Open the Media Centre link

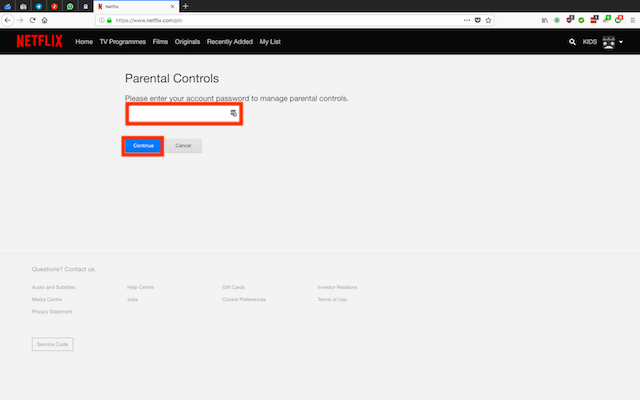click(47, 300)
